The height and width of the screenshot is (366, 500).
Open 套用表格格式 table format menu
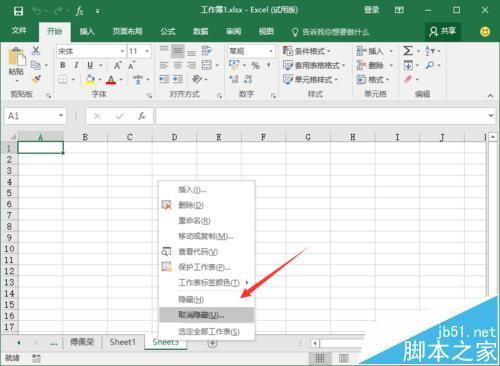[x=314, y=65]
